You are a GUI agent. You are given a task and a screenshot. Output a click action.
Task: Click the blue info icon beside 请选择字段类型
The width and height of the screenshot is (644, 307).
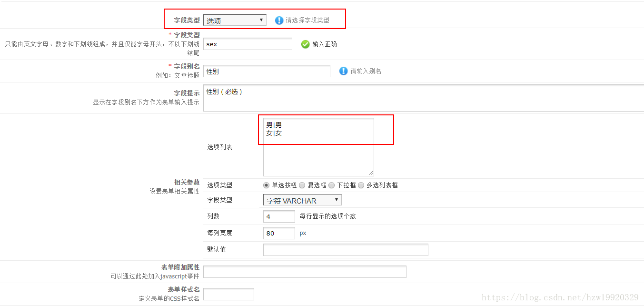(x=279, y=20)
